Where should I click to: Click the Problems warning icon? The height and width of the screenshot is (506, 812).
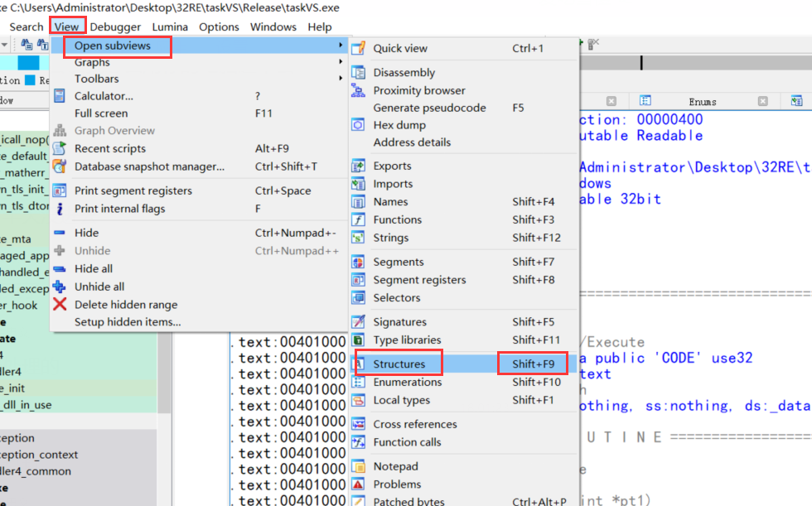point(358,484)
